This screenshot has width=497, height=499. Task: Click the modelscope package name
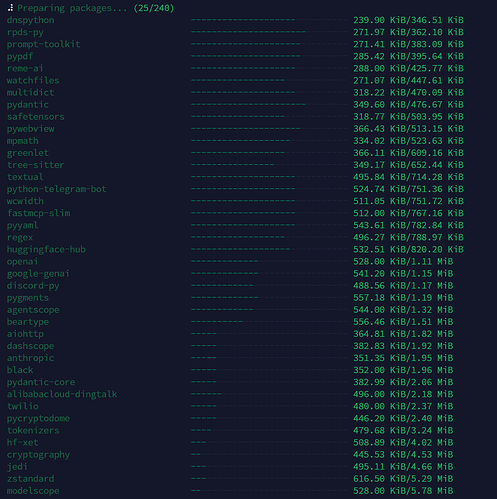pos(33,491)
